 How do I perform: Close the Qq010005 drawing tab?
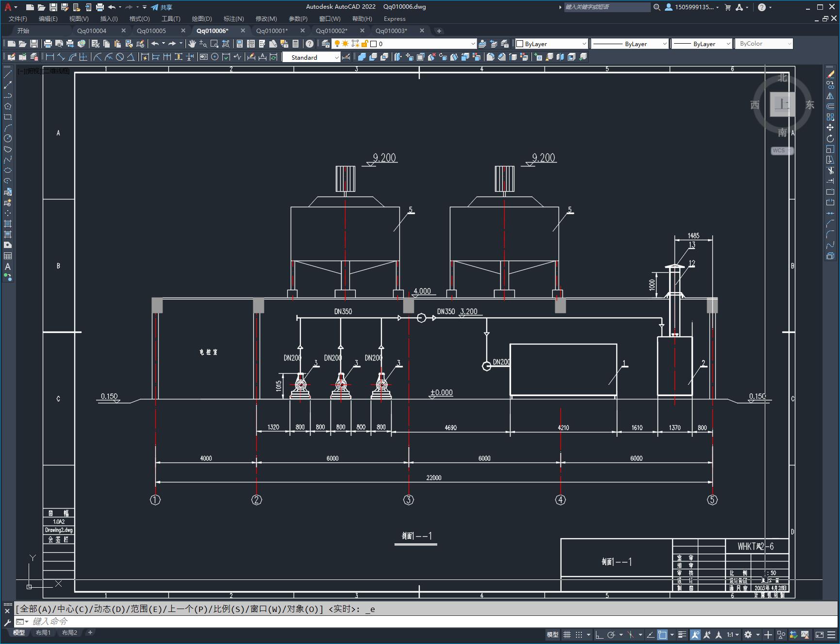coord(183,31)
